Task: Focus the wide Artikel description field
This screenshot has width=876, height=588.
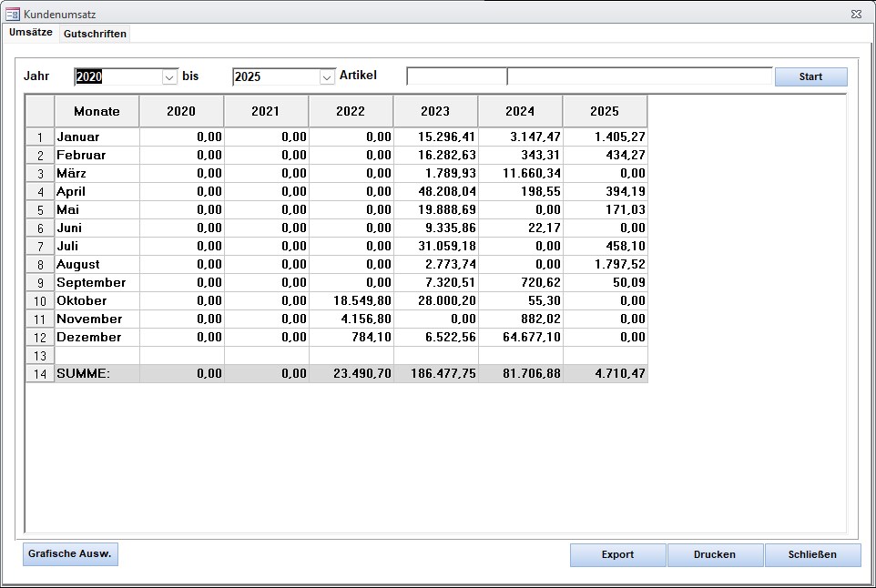Action: pyautogui.click(x=638, y=76)
